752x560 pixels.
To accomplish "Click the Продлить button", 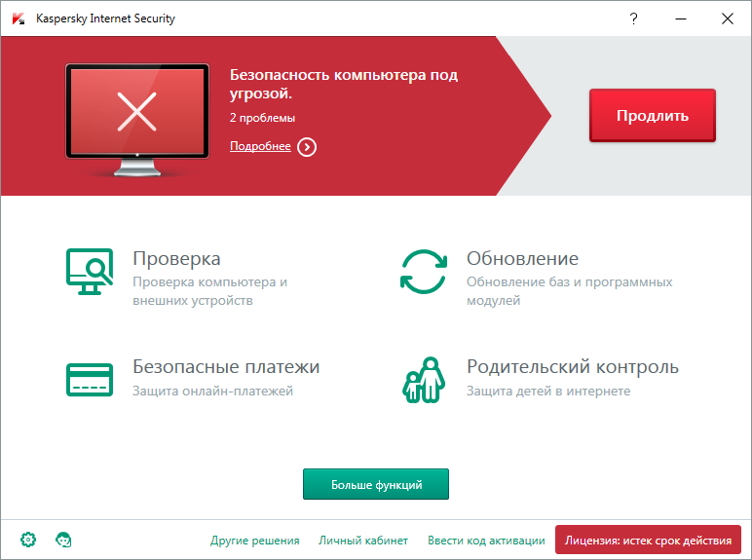I will click(x=653, y=116).
